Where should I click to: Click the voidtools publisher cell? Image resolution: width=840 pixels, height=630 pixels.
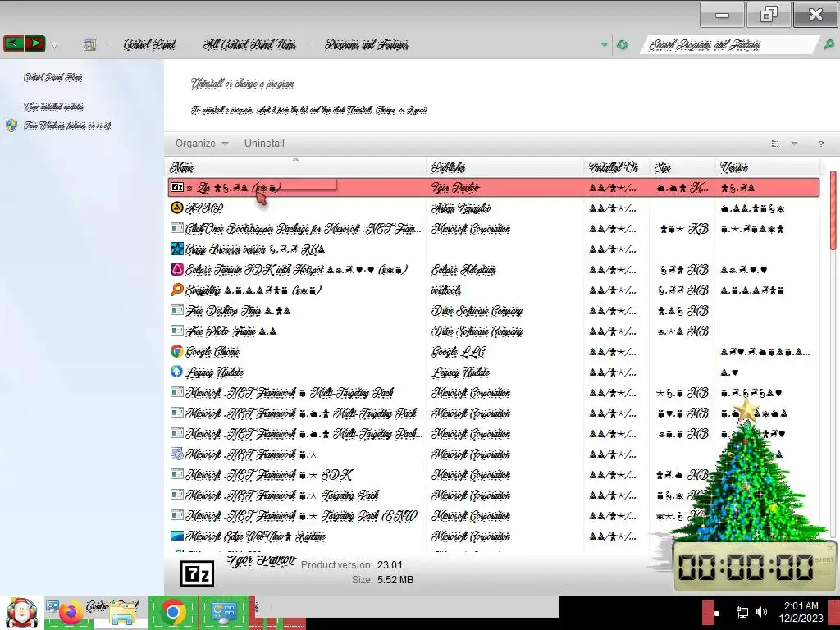tap(445, 290)
